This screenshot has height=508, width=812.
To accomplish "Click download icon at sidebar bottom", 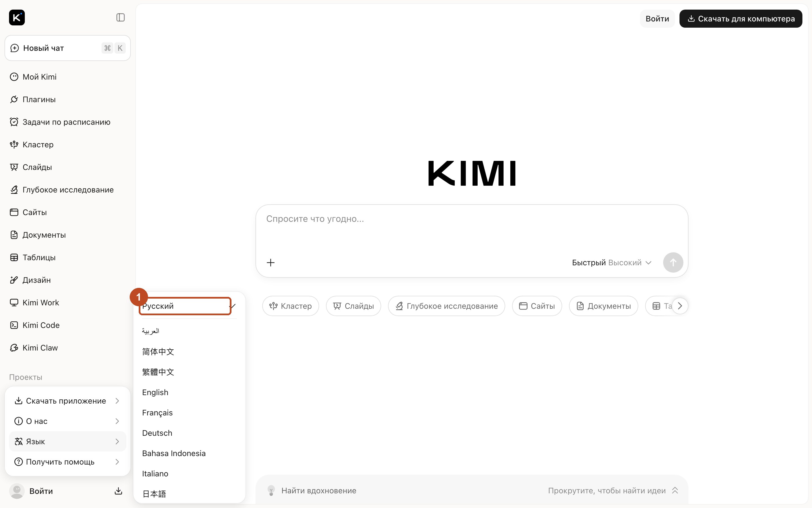I will click(118, 491).
